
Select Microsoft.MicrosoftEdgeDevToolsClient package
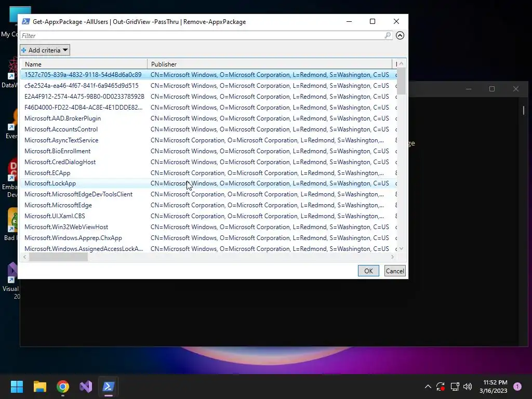click(209, 194)
